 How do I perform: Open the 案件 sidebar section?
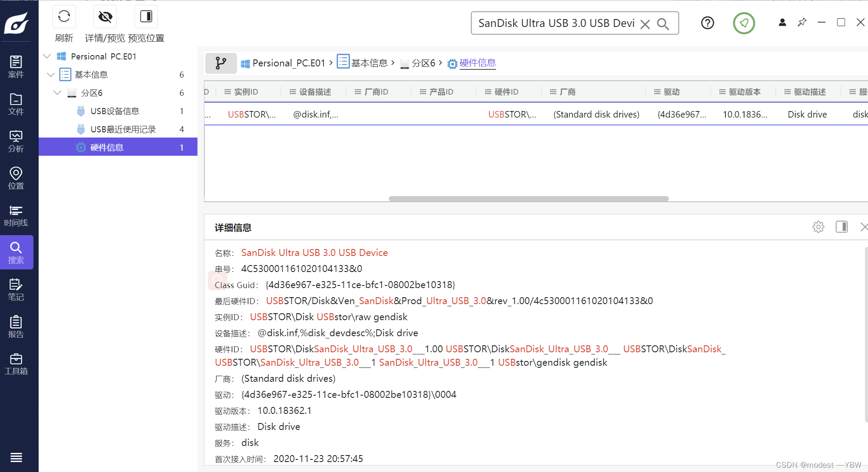coord(16,67)
